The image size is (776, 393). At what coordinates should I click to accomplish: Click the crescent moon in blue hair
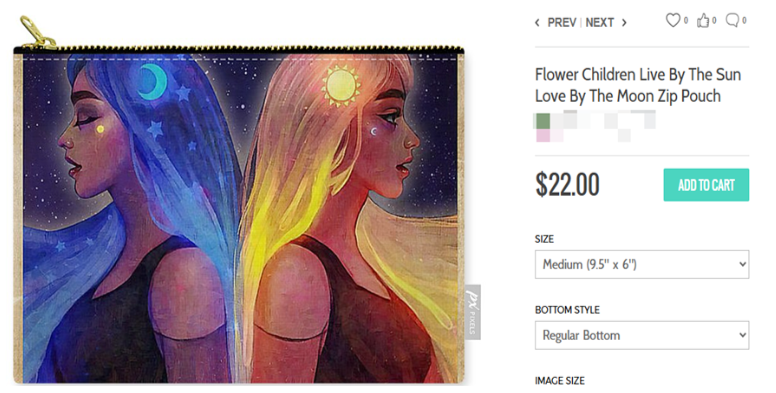point(152,82)
